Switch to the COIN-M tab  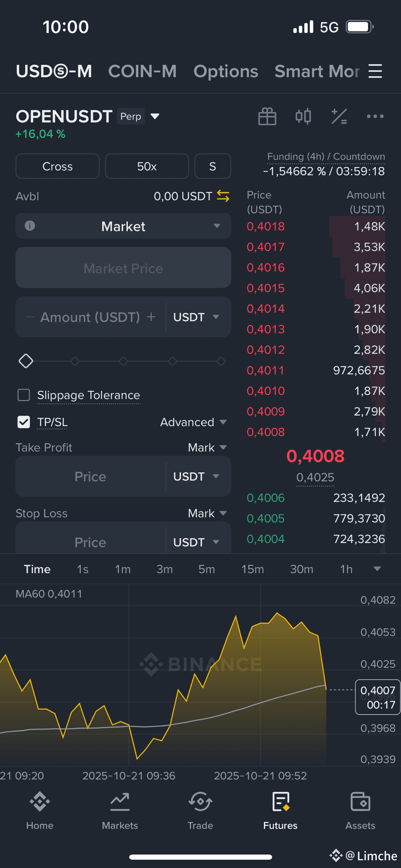142,71
